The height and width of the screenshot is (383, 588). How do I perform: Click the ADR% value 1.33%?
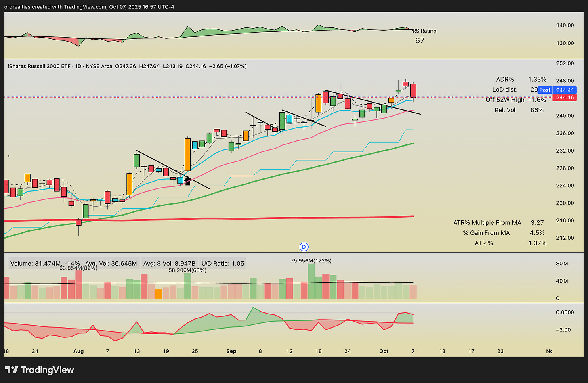[x=537, y=80]
